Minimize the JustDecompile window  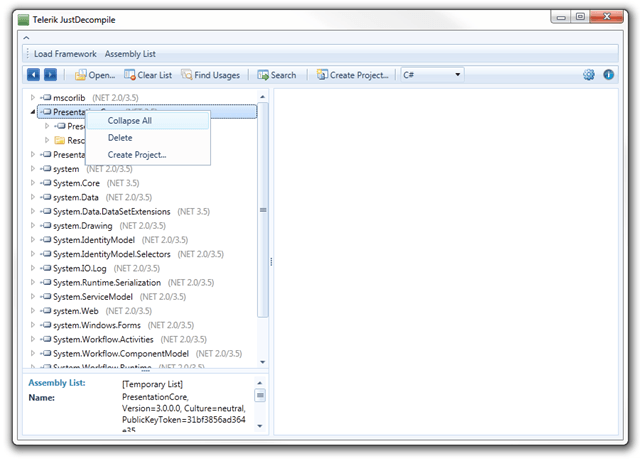click(561, 17)
